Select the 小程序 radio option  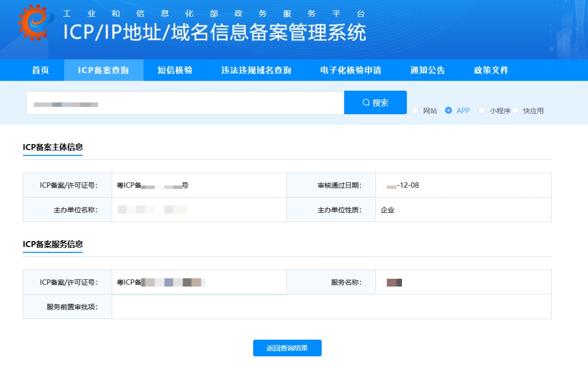(x=482, y=110)
